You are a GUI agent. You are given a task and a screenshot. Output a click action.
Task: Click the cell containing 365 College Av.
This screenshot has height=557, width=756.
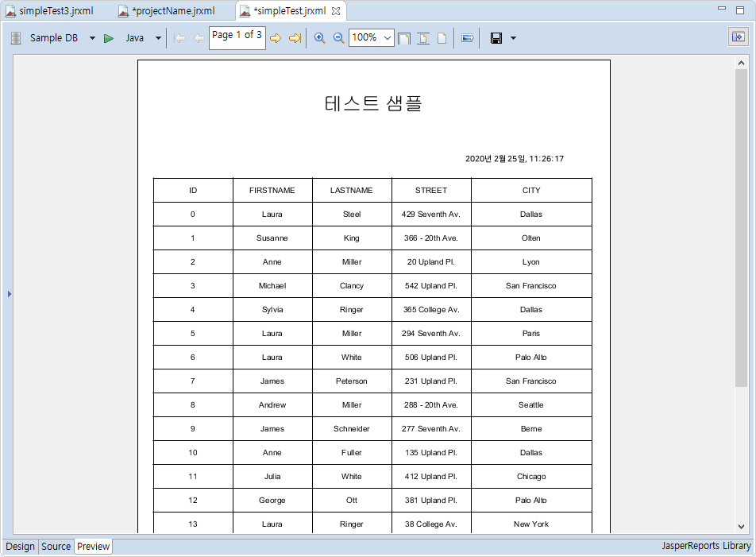coord(431,310)
